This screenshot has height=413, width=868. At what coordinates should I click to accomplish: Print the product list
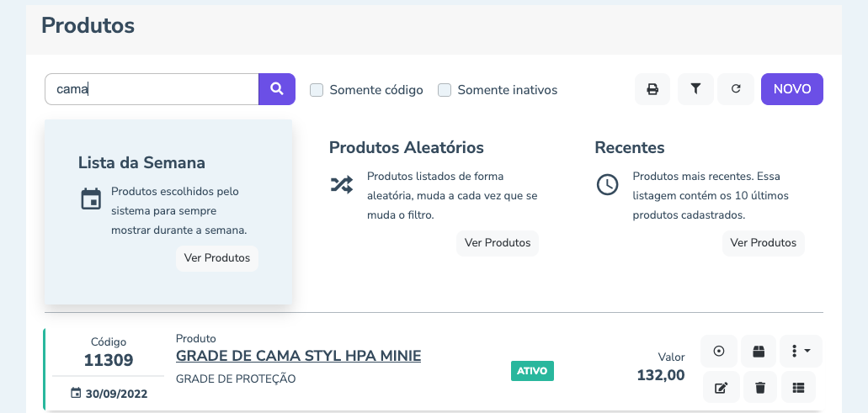coord(652,89)
